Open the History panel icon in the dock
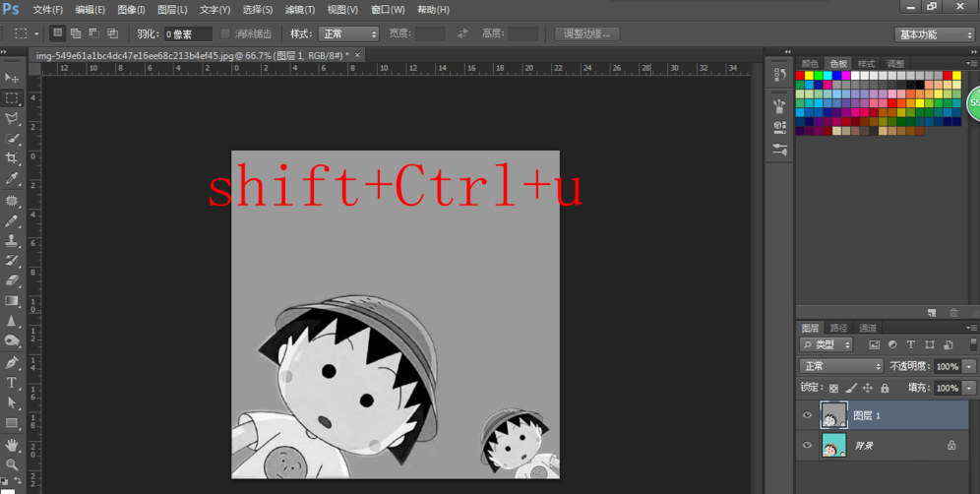 (x=779, y=75)
